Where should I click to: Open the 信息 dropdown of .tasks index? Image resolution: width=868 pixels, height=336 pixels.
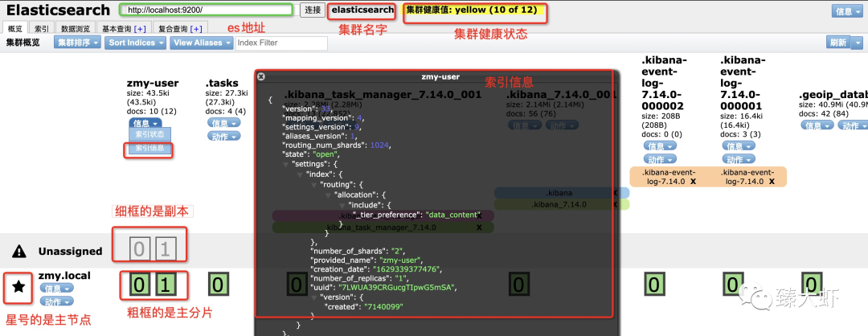tap(223, 124)
